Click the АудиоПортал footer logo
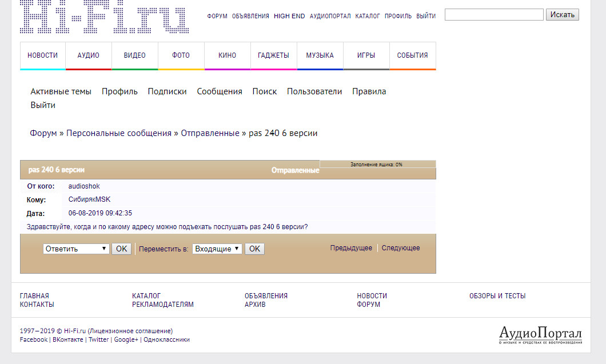 [540, 335]
